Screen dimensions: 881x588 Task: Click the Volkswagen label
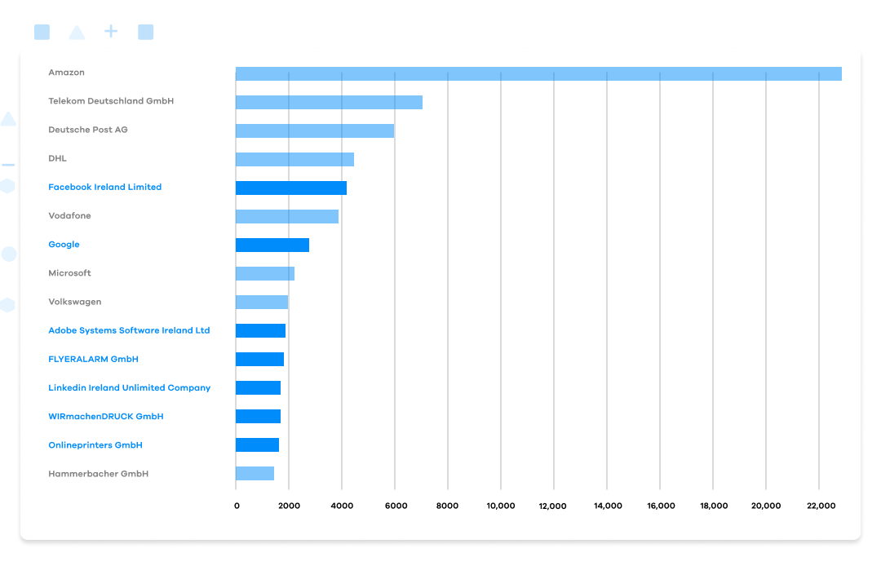75,302
